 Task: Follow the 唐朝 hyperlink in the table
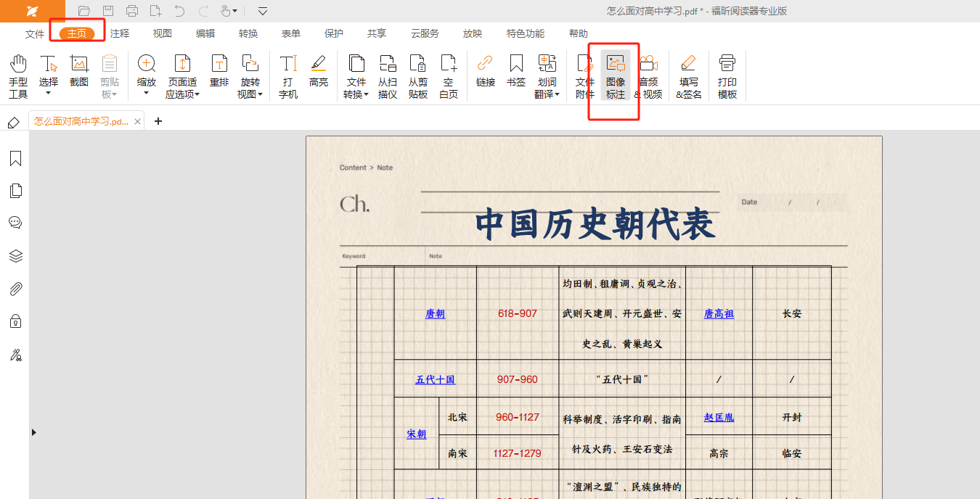[x=435, y=314]
